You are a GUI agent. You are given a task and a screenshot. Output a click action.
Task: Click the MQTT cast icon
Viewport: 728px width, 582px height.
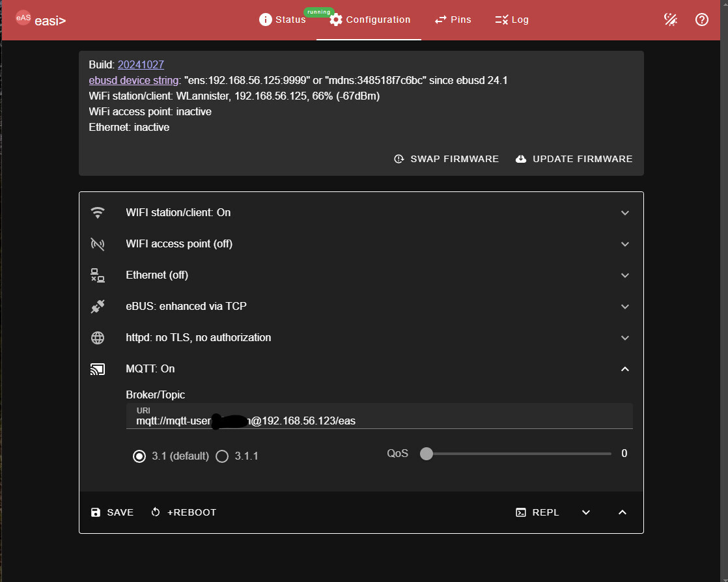pos(98,369)
